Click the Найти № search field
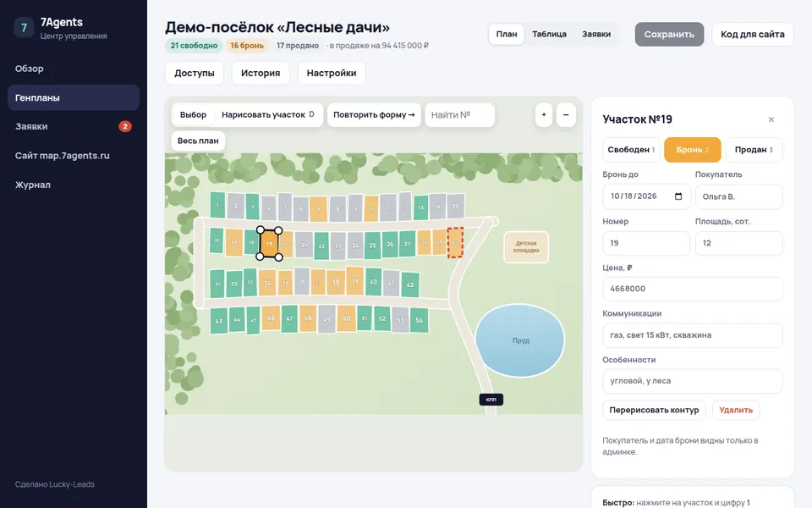 click(x=460, y=114)
